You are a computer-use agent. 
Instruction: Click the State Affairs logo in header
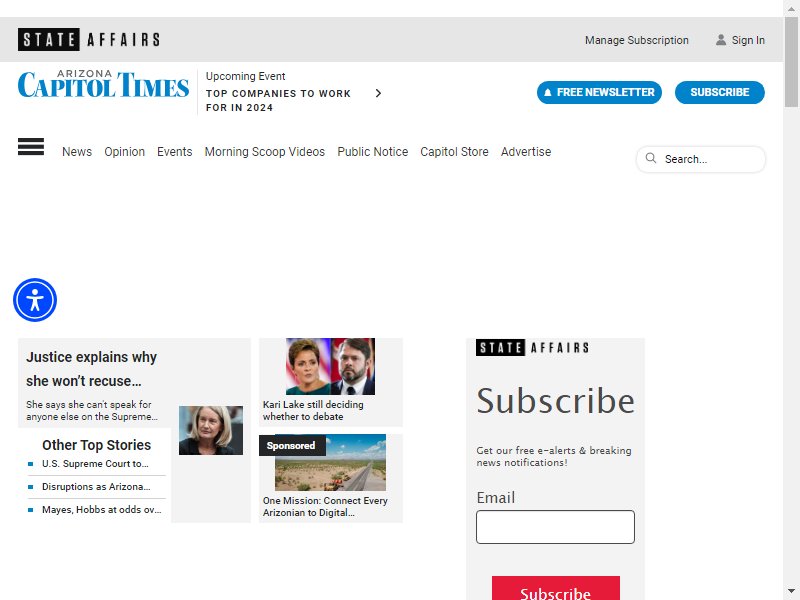coord(89,39)
